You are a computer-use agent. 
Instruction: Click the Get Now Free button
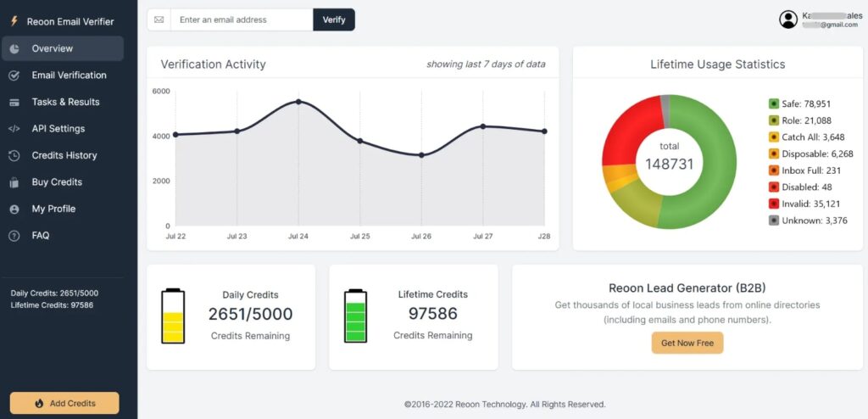pyautogui.click(x=687, y=343)
